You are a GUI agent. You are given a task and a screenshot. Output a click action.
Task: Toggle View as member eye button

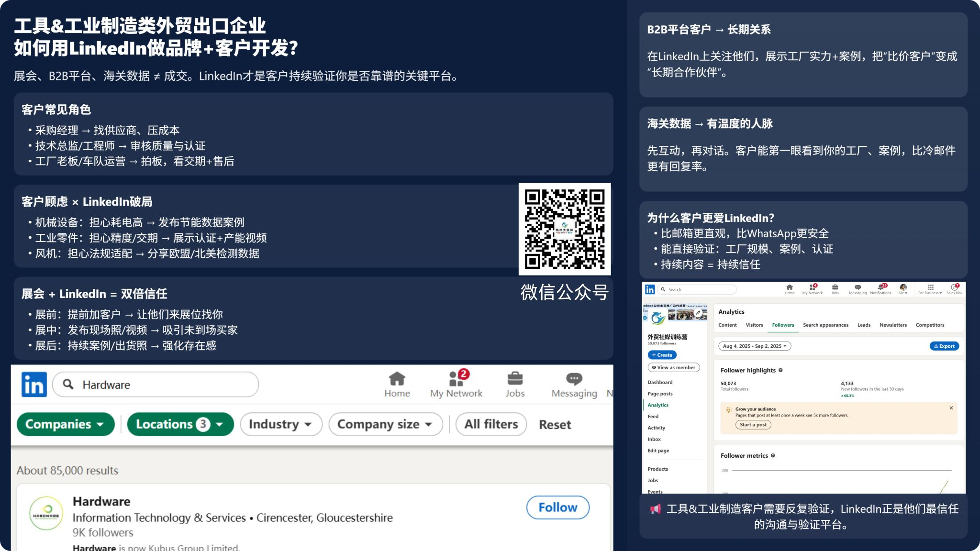(x=673, y=367)
